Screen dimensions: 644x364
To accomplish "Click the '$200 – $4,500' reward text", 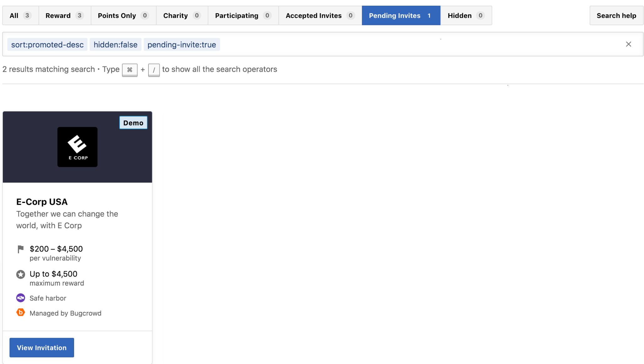I will (x=56, y=249).
